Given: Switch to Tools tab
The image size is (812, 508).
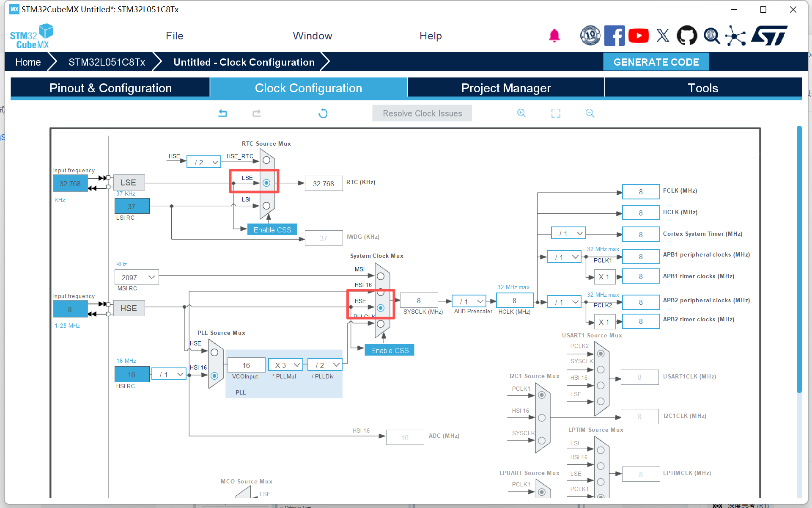Looking at the screenshot, I should tap(703, 88).
